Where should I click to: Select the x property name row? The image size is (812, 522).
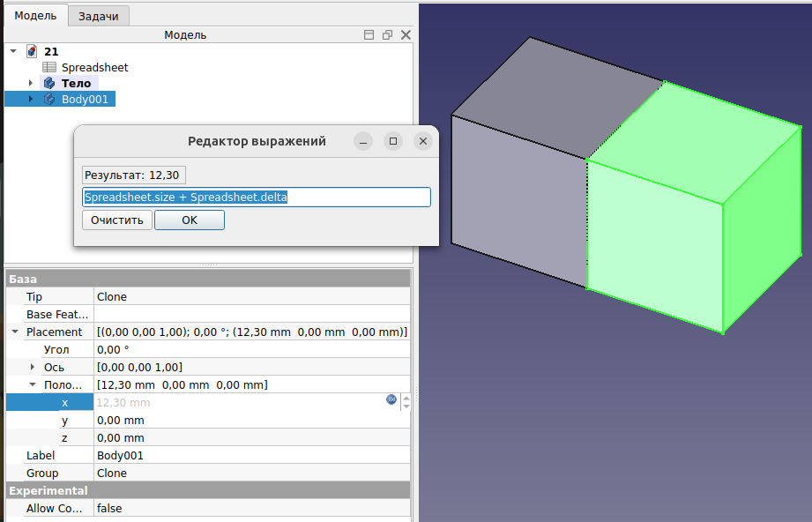click(50, 402)
